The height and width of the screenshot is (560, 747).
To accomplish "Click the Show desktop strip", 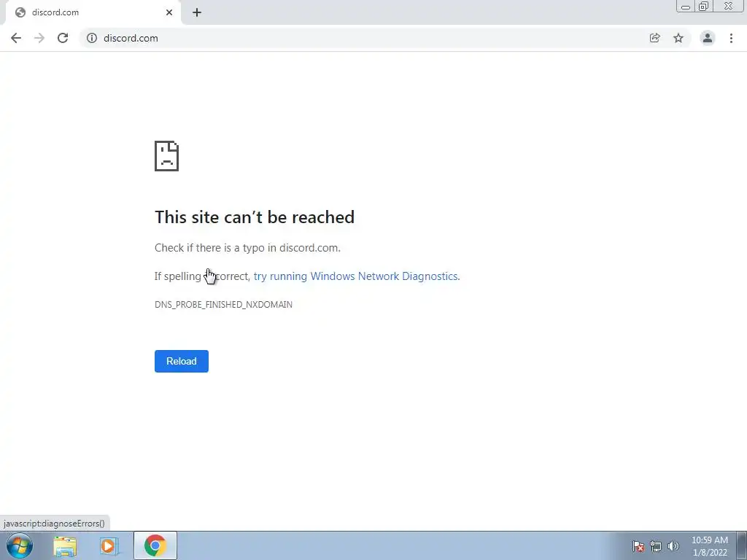I will click(x=742, y=545).
